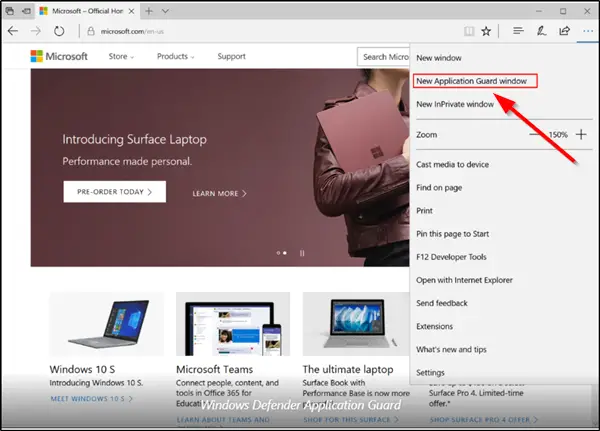
Task: Select Open with Internet Explorer
Action: [464, 280]
